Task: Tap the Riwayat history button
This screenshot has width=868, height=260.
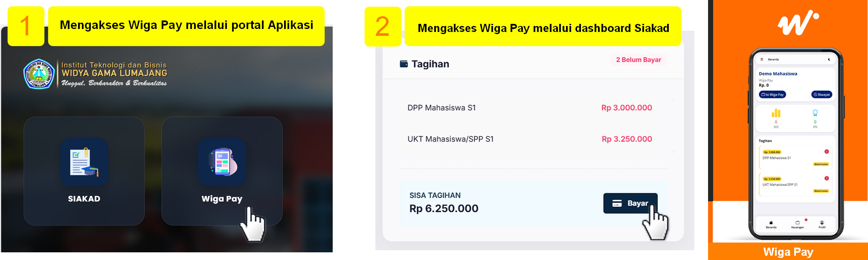Action: [x=822, y=95]
